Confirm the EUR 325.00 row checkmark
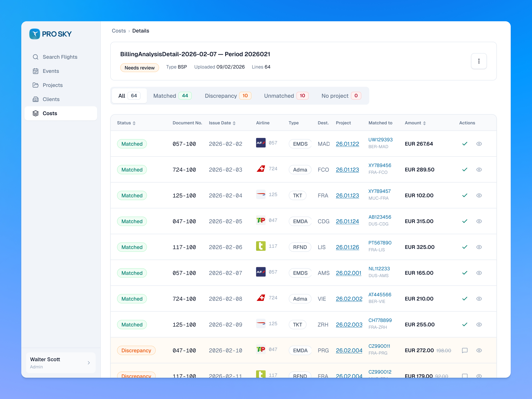The image size is (532, 399). click(x=465, y=247)
